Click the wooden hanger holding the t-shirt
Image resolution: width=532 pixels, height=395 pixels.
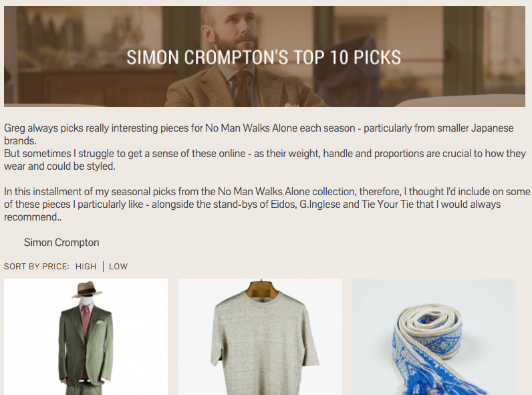pos(261,289)
